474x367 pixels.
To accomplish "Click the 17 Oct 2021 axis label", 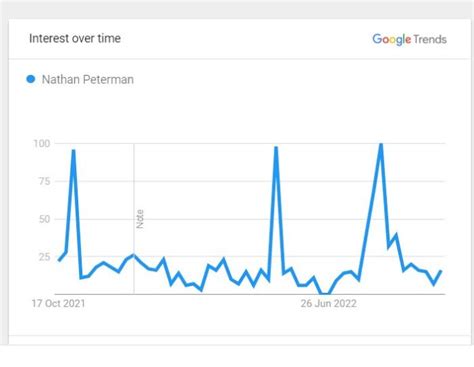I will click(x=58, y=303).
